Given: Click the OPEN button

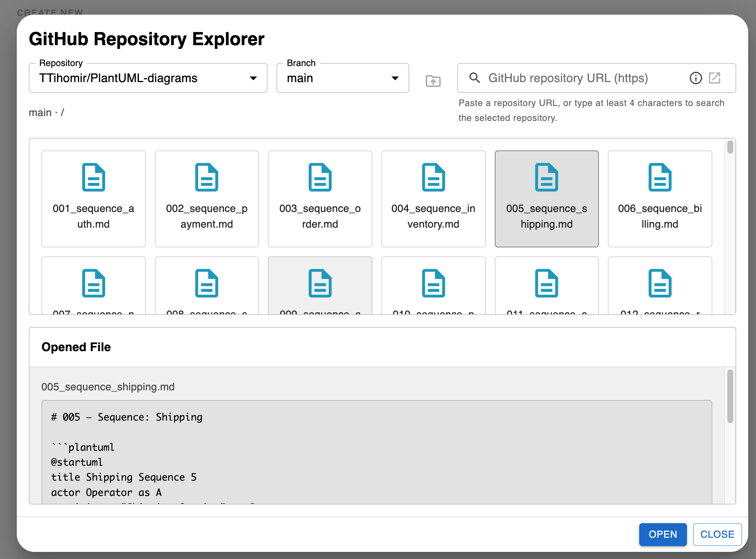Looking at the screenshot, I should [663, 534].
